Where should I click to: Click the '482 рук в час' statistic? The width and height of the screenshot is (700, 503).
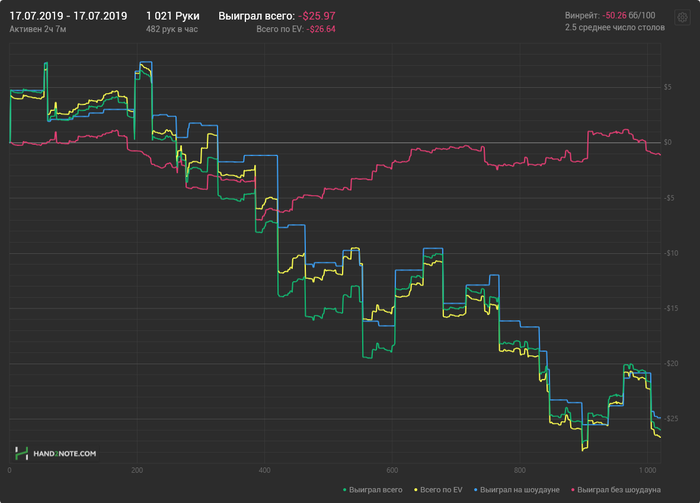point(173,30)
